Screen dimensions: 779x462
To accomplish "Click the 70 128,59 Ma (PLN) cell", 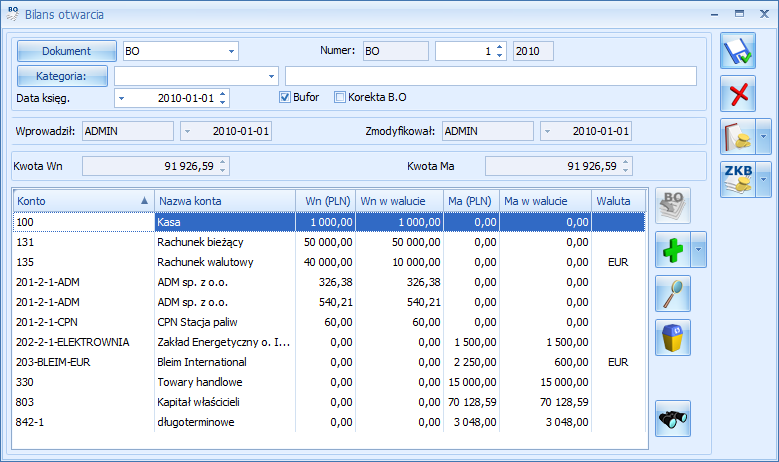I will pyautogui.click(x=471, y=402).
